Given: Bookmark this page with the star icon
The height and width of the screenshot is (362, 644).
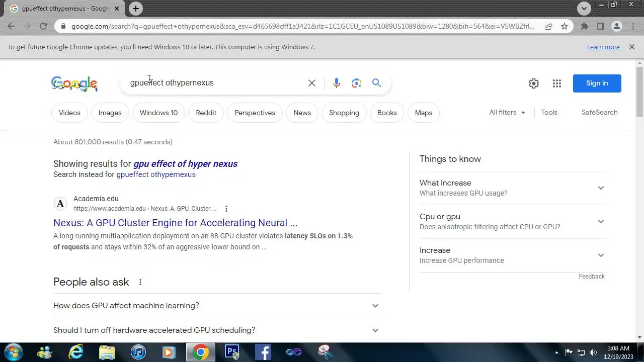Looking at the screenshot, I should tap(565, 26).
